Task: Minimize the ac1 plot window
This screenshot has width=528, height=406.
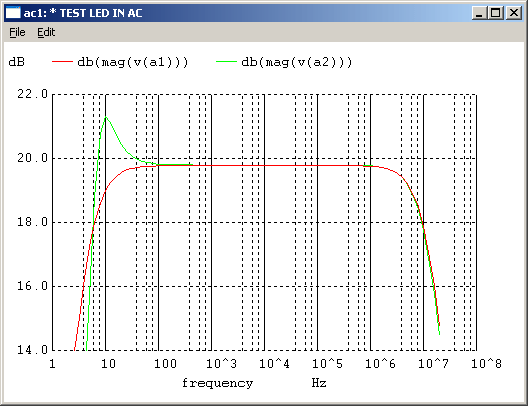Action: [x=479, y=13]
